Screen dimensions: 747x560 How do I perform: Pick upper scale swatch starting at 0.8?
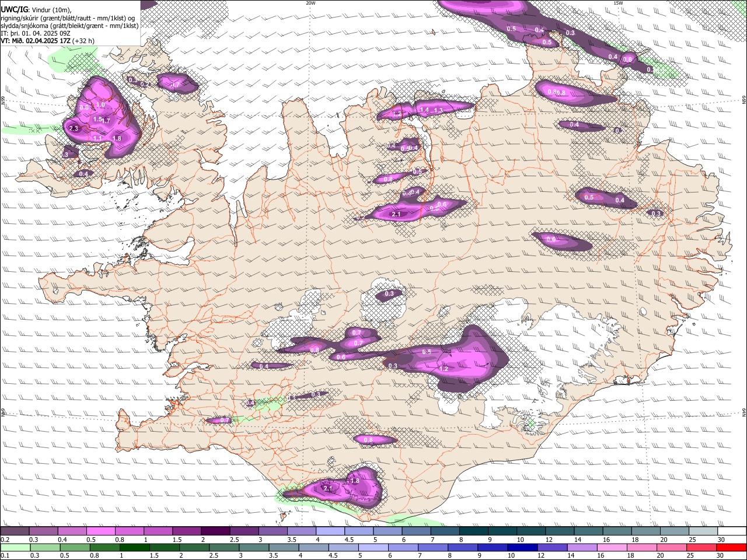129,531
